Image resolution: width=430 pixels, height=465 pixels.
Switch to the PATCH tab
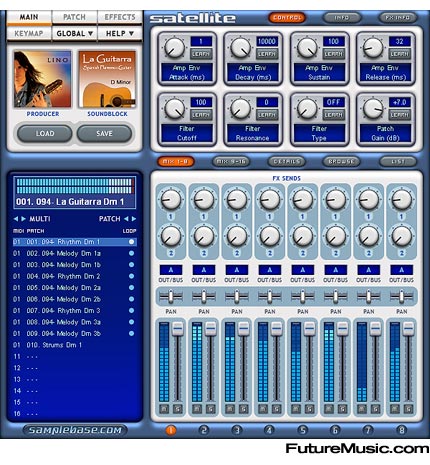[x=75, y=17]
